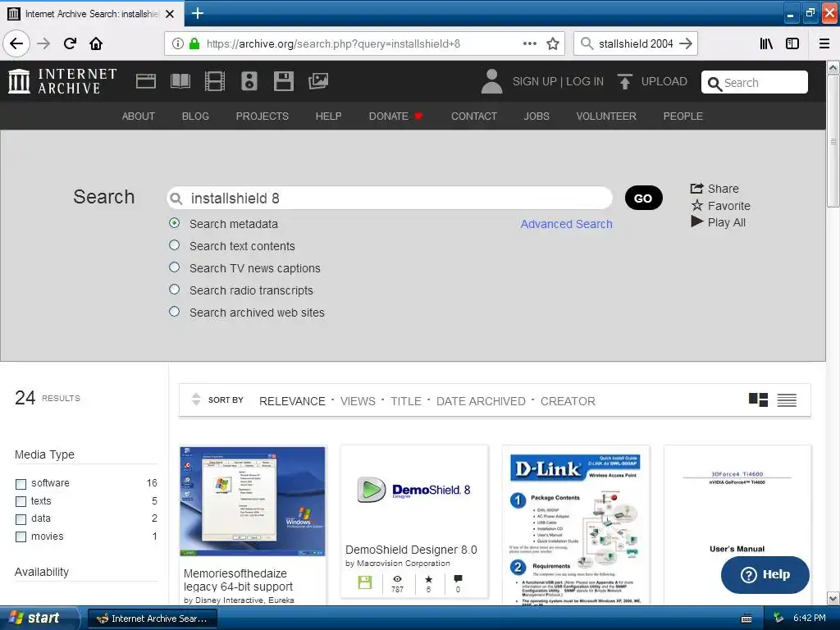840x630 pixels.
Task: Click the Upload arrow icon
Action: coord(624,81)
